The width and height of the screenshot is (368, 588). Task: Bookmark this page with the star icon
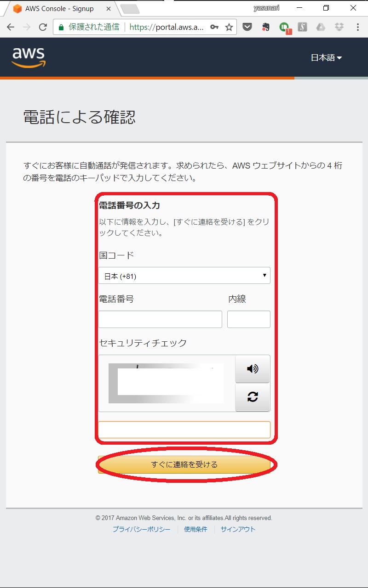(x=229, y=27)
